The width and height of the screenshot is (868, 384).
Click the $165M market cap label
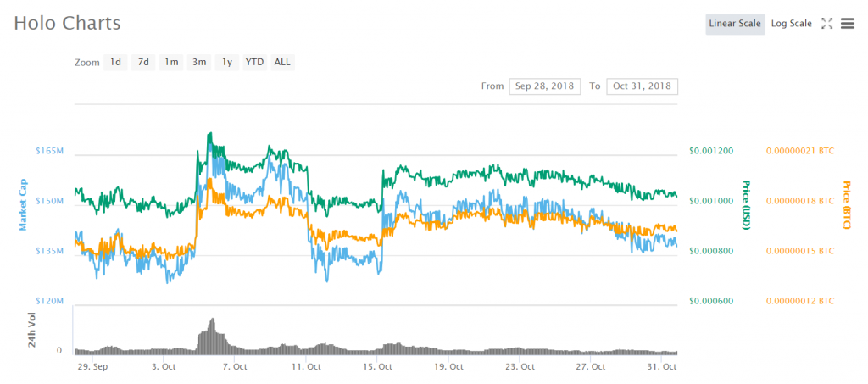[52, 151]
